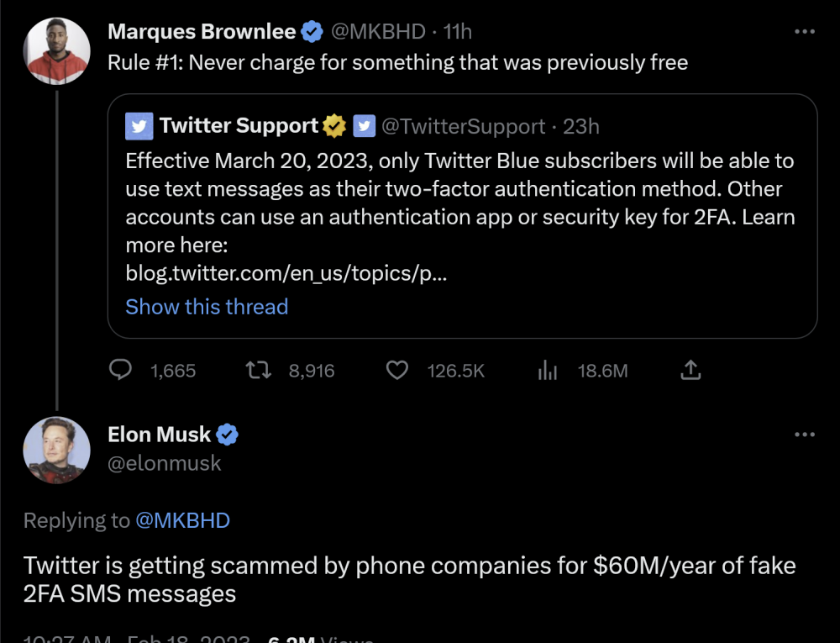This screenshot has width=840, height=643.
Task: Click "Show this thread" link
Action: coord(207,307)
